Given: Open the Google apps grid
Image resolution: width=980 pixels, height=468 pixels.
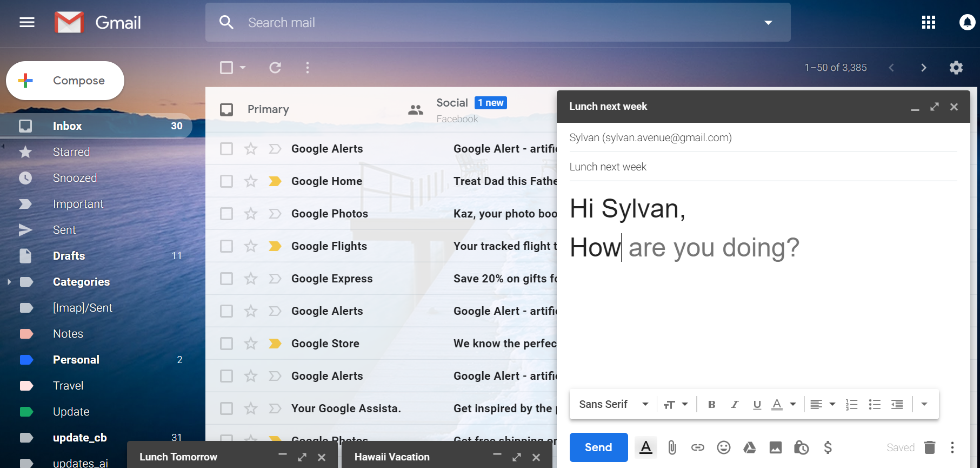Looking at the screenshot, I should click(x=929, y=22).
